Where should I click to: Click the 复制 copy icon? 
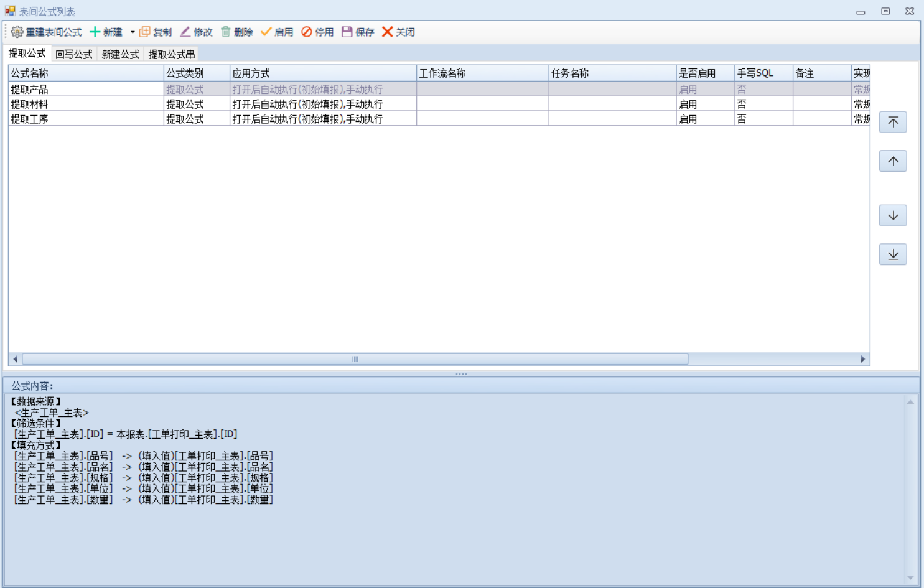point(145,32)
